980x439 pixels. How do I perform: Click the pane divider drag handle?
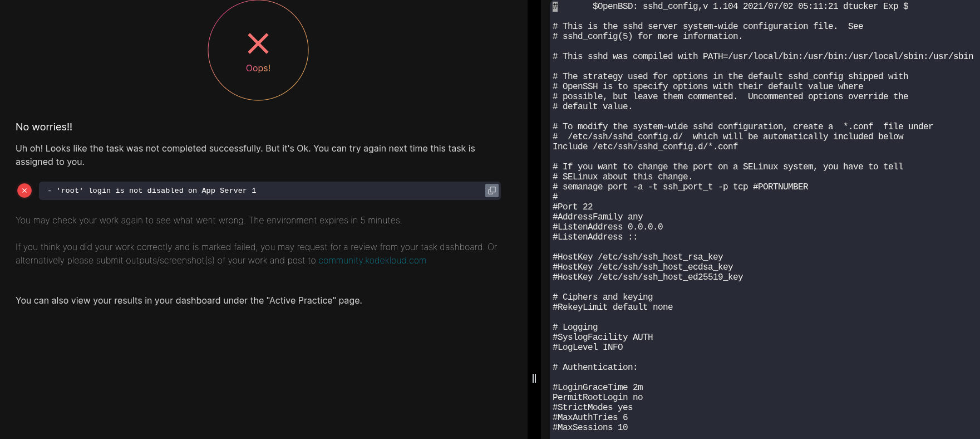tap(534, 378)
